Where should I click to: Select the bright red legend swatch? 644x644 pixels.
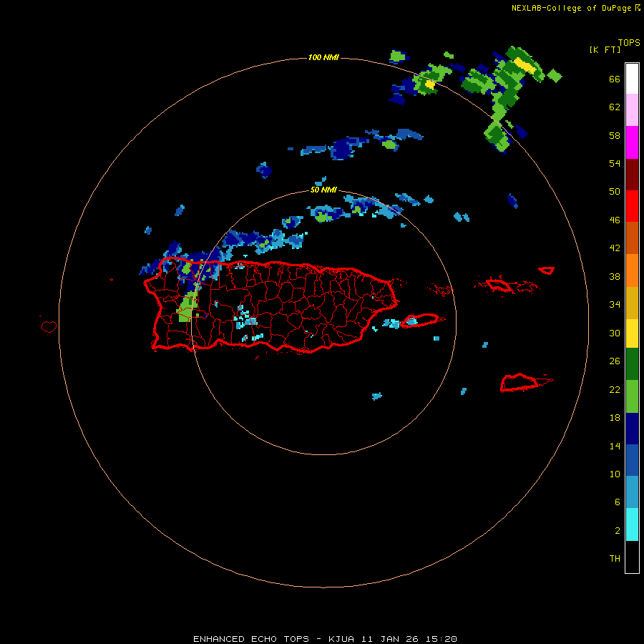click(632, 206)
